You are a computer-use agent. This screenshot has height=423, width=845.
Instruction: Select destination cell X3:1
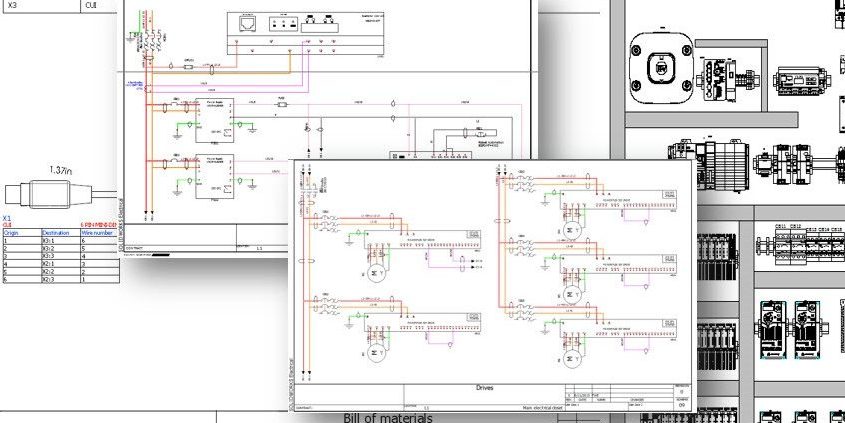point(61,241)
